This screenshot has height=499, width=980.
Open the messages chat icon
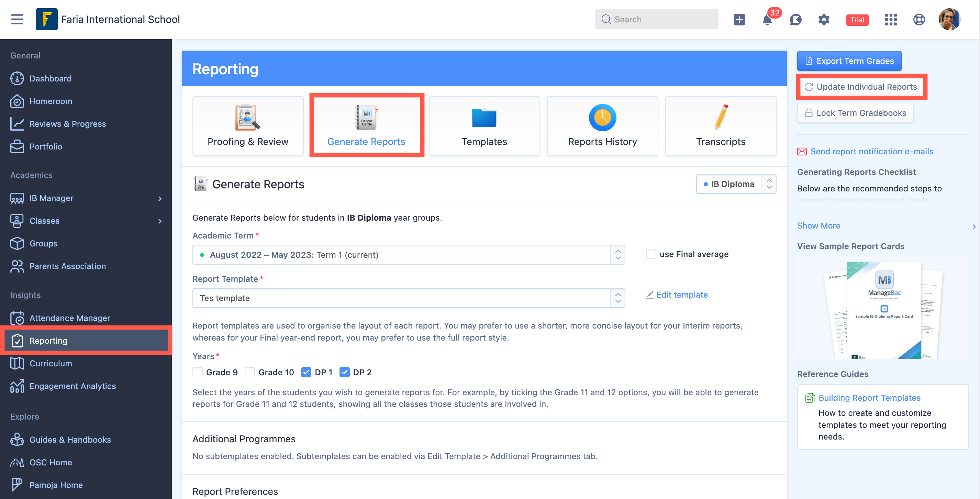pos(795,19)
